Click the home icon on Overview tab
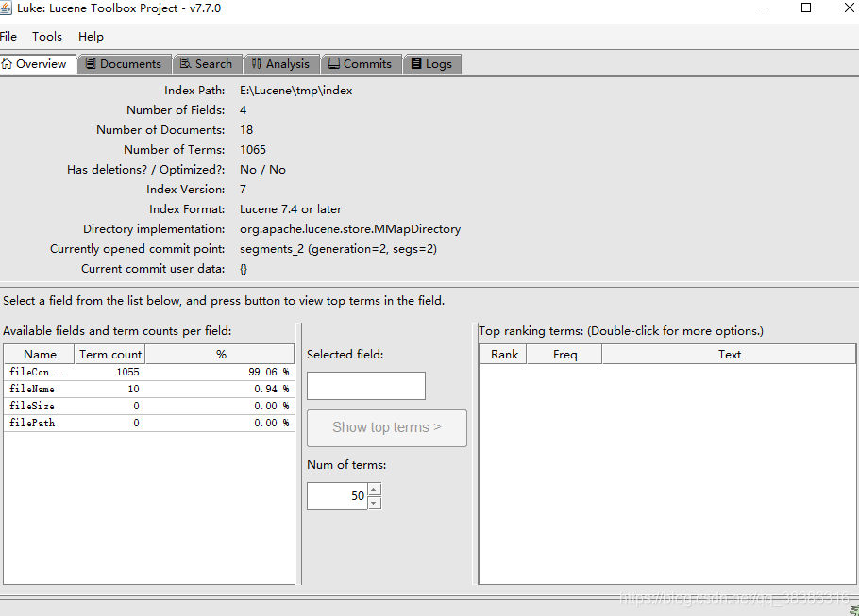 pyautogui.click(x=8, y=64)
